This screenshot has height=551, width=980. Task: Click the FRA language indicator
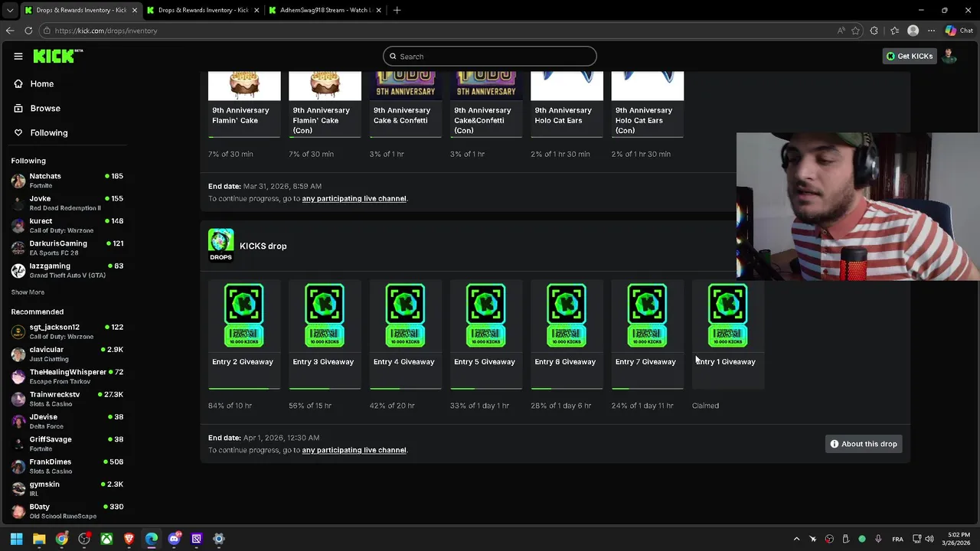pos(897,539)
